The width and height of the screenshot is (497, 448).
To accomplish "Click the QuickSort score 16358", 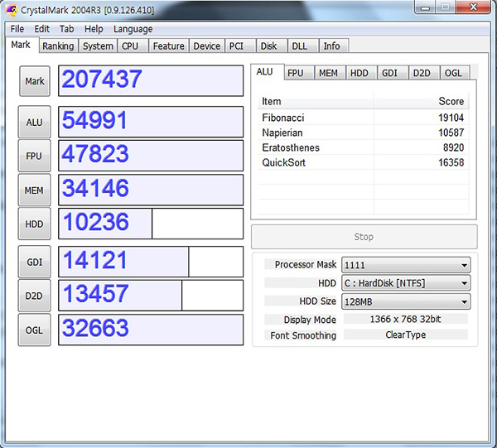I will click(x=451, y=162).
